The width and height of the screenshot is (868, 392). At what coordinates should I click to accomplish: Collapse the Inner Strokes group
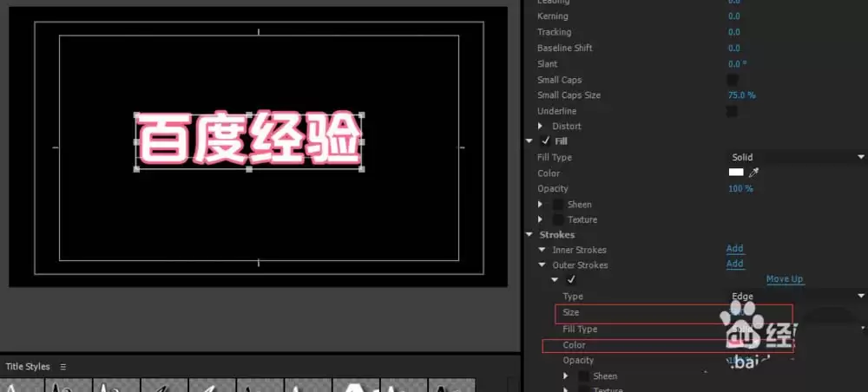pyautogui.click(x=541, y=251)
